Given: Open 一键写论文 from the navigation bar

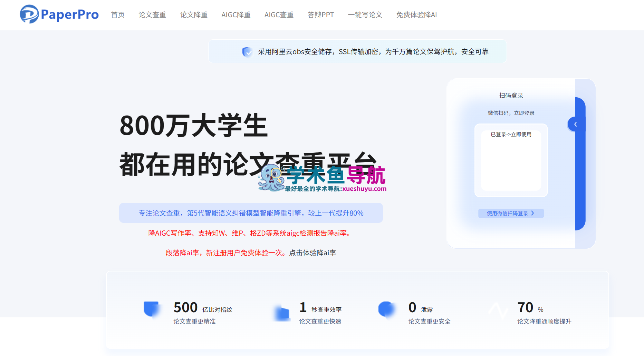Looking at the screenshot, I should click(365, 15).
